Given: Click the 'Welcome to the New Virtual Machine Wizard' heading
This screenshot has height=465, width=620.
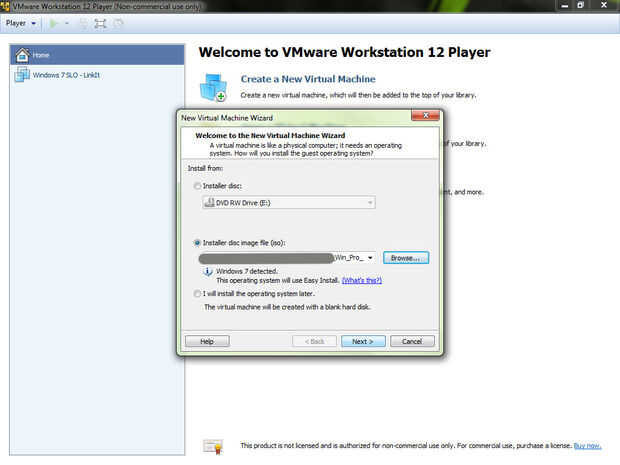Looking at the screenshot, I should [270, 135].
